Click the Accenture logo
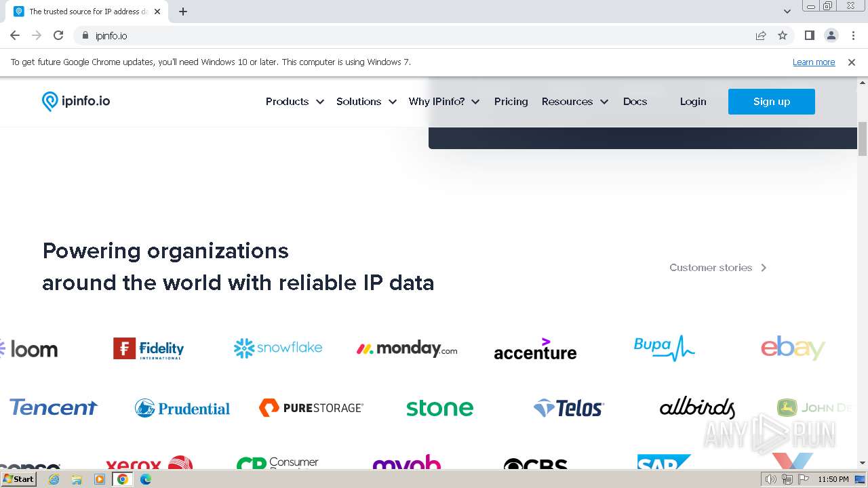 pyautogui.click(x=535, y=348)
